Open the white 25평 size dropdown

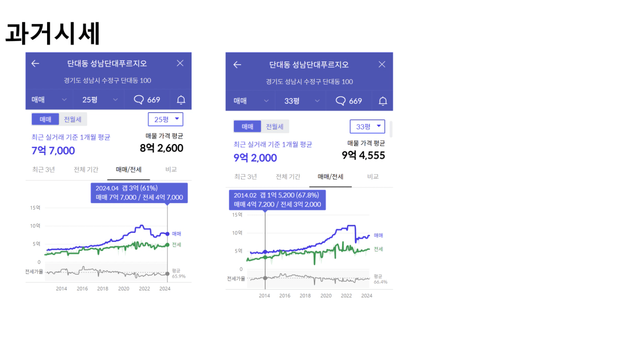tap(166, 119)
